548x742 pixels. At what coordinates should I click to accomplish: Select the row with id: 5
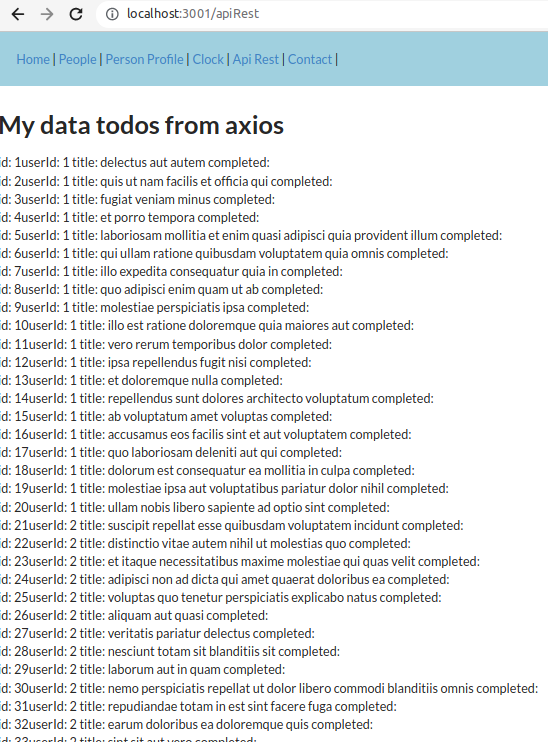tap(251, 235)
